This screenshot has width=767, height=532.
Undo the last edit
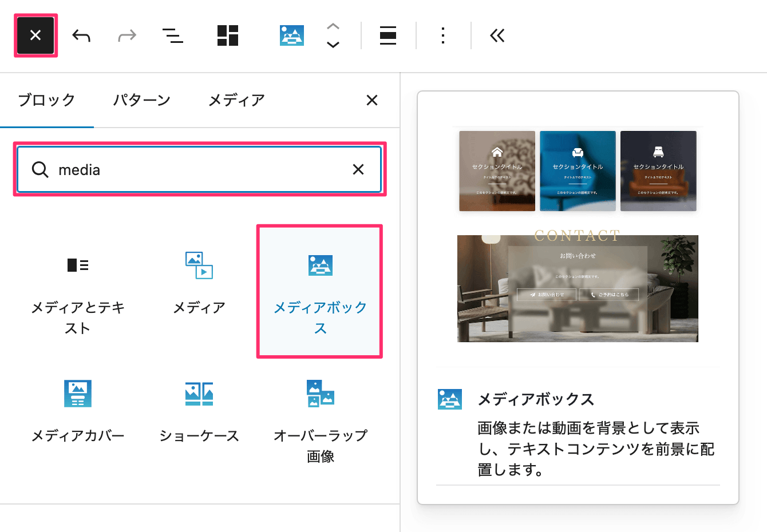point(81,36)
